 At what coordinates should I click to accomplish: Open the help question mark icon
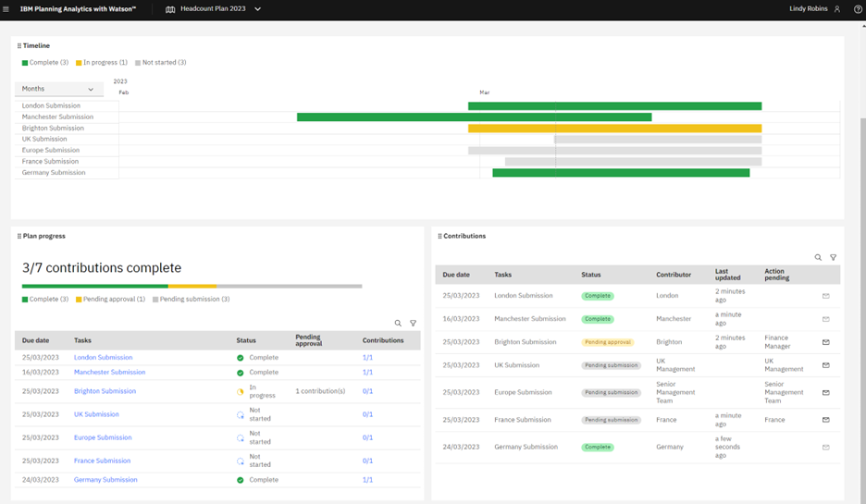(858, 9)
